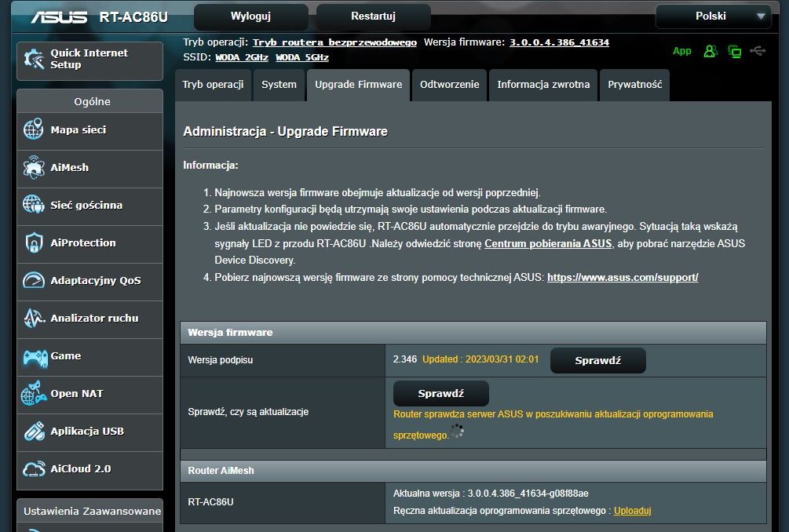Open Adaptacyjny QoS menu label
The image size is (789, 532).
[x=96, y=281]
